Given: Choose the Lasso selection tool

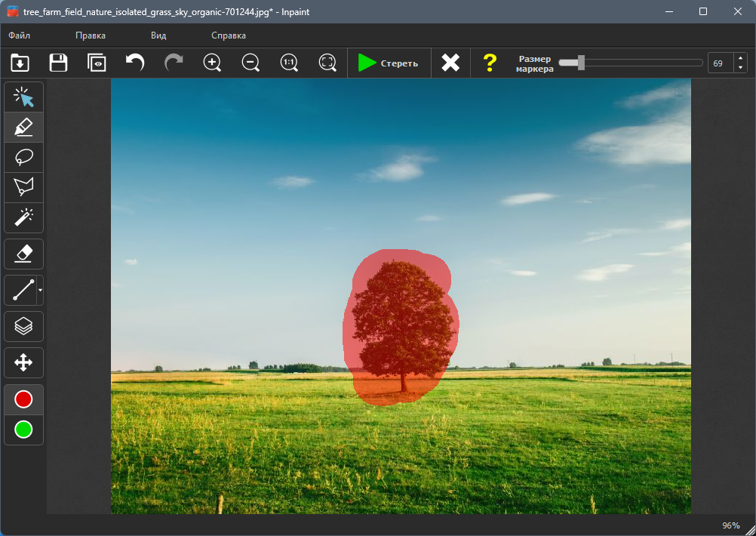Looking at the screenshot, I should pyautogui.click(x=23, y=157).
